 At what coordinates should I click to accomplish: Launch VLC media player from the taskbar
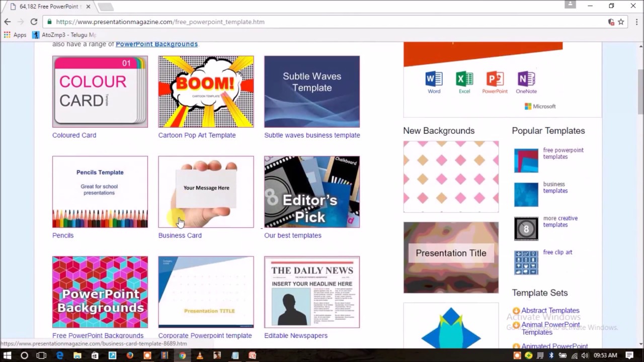click(x=199, y=355)
